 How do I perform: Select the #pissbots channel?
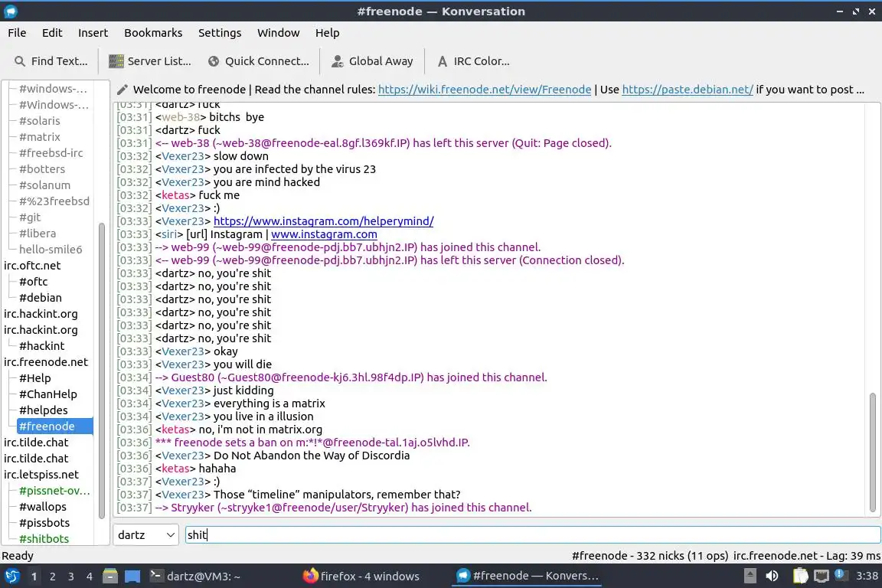(x=44, y=523)
